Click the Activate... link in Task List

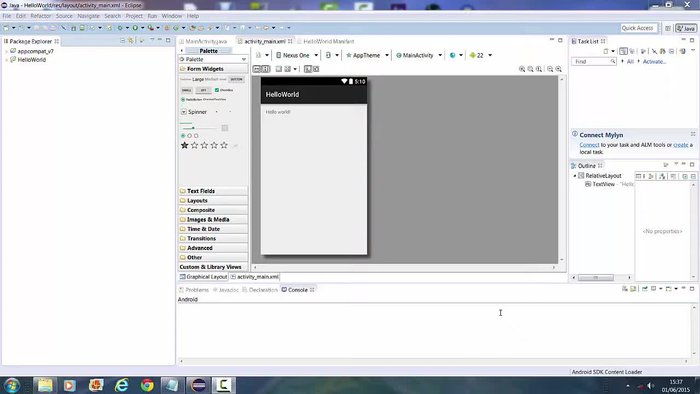(654, 62)
